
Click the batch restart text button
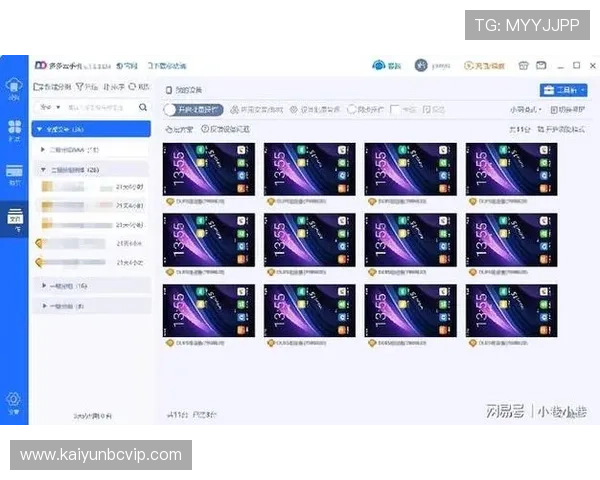(x=183, y=129)
